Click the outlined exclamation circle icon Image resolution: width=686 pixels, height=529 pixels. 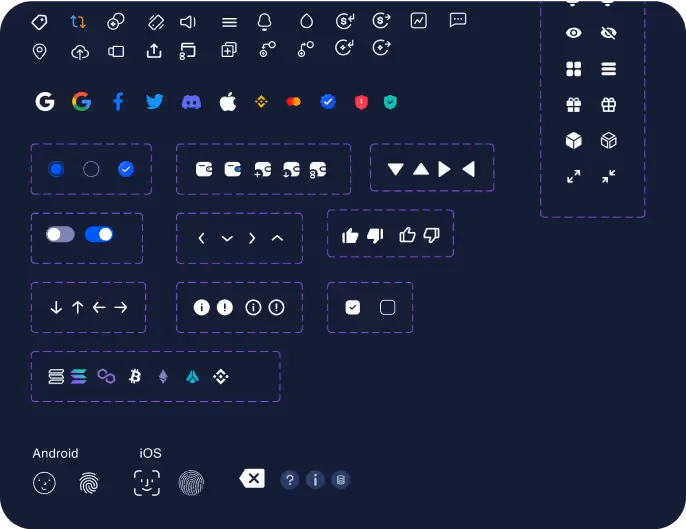[x=276, y=307]
